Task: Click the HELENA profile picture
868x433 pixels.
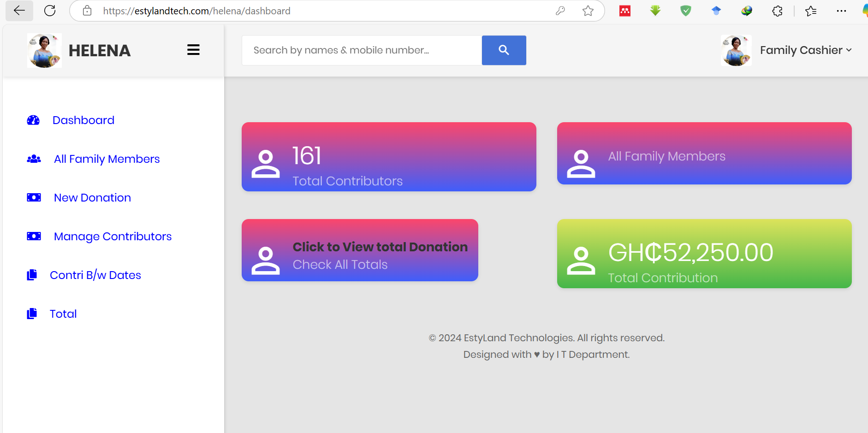Action: click(44, 50)
